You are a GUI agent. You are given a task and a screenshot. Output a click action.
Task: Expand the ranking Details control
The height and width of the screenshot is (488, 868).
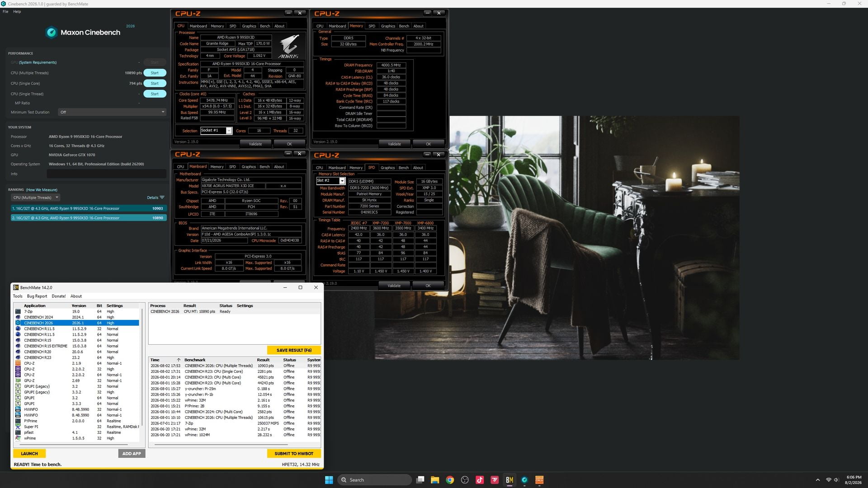(156, 197)
